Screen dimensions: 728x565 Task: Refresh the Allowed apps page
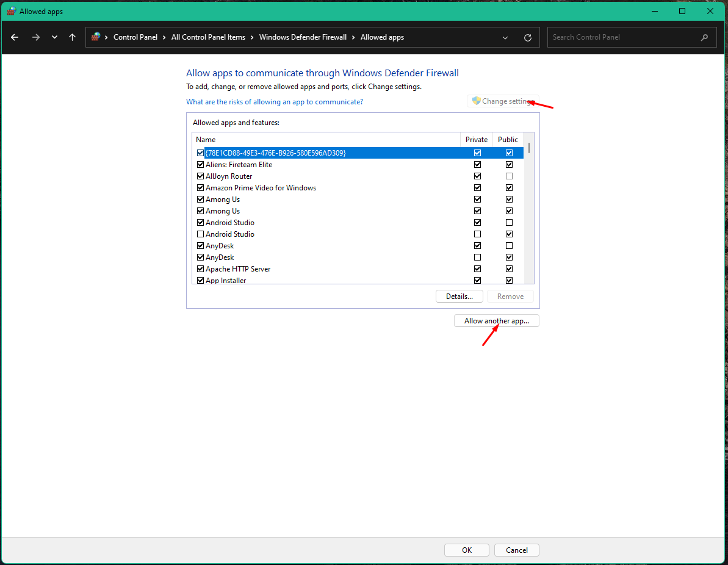(x=527, y=38)
